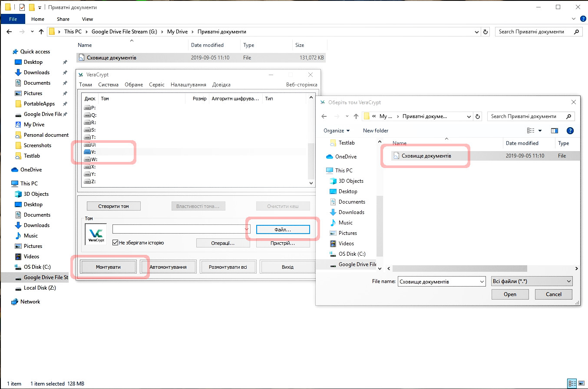Click Веб-сторінка link in VeraCrypt
Viewport: 588px width, 389px height.
tap(301, 85)
